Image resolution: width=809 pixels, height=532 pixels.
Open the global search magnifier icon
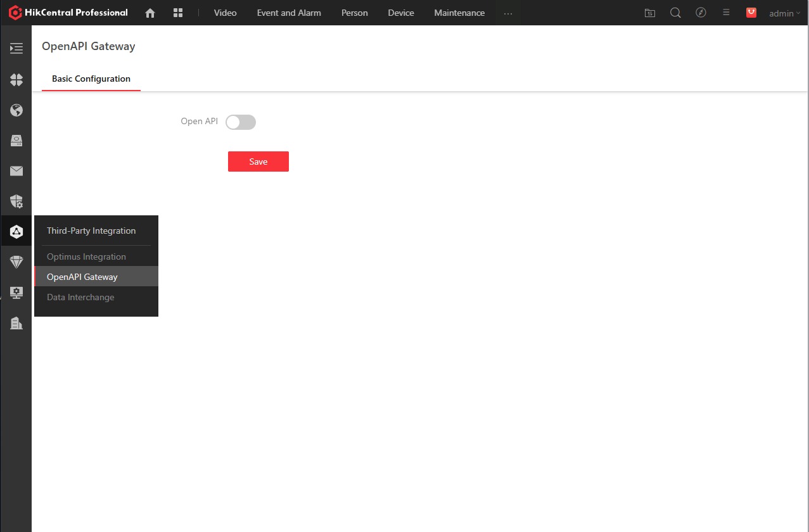pyautogui.click(x=675, y=13)
